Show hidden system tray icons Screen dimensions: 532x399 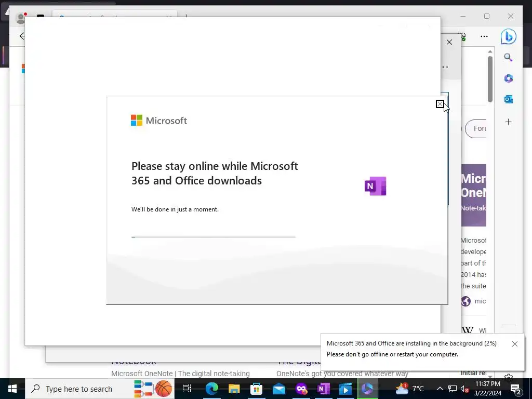(440, 389)
